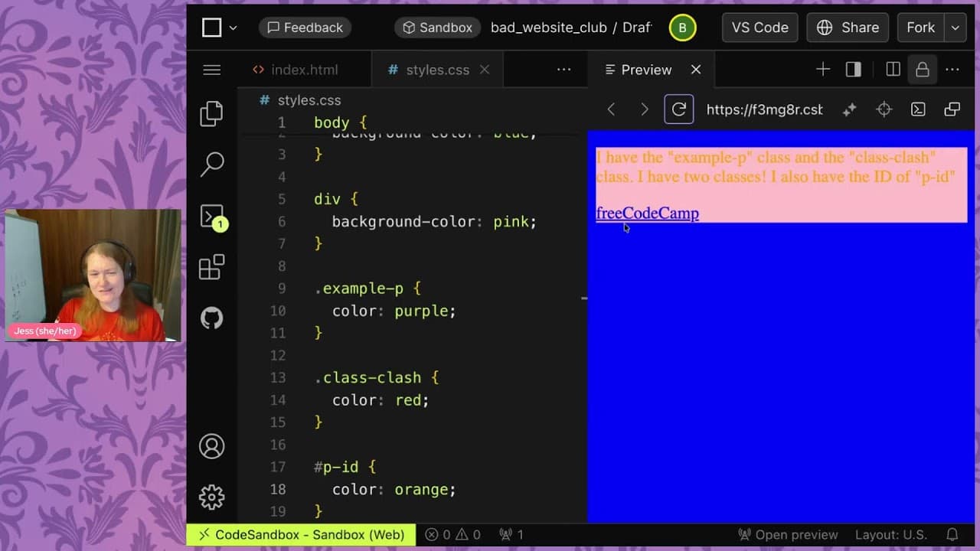Split the editor with split icon
980x551 pixels.
893,70
